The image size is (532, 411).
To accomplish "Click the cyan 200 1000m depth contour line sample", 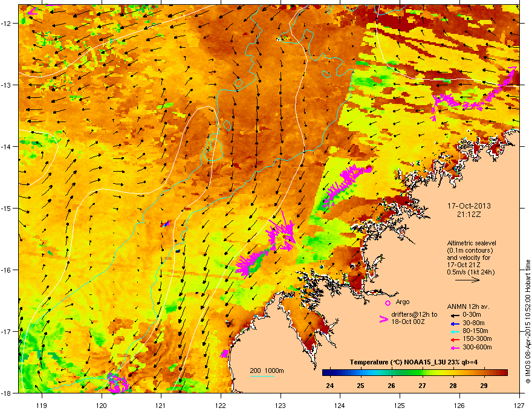I will coord(262,376).
